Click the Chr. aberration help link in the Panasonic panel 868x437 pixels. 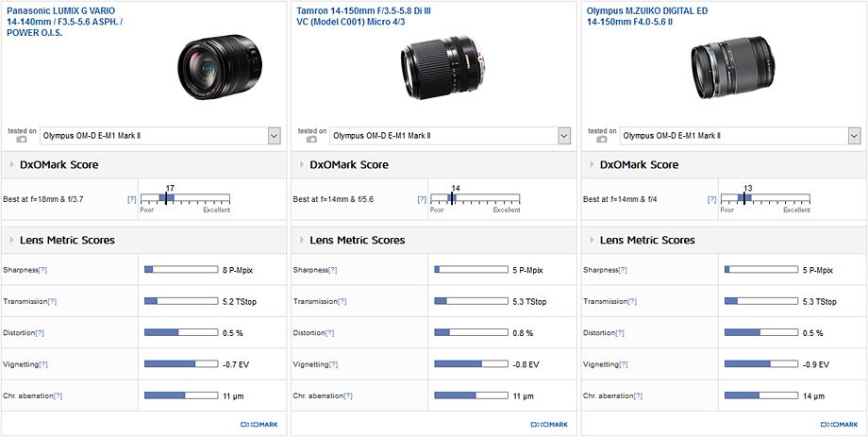click(x=58, y=396)
